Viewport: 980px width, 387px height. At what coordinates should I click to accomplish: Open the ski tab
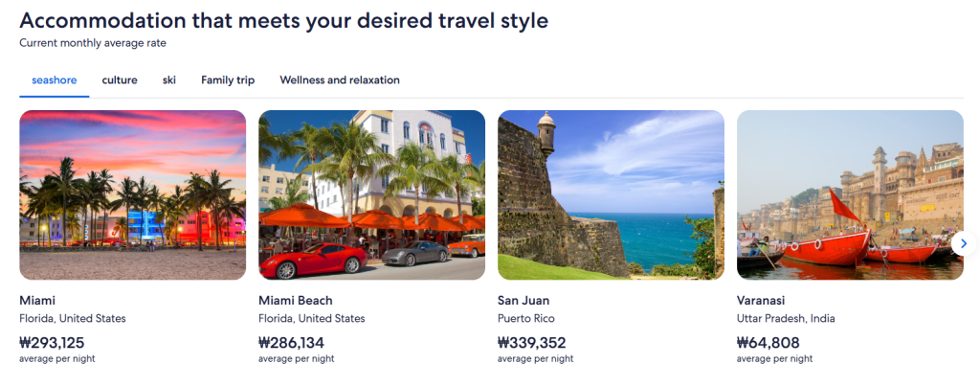[169, 80]
